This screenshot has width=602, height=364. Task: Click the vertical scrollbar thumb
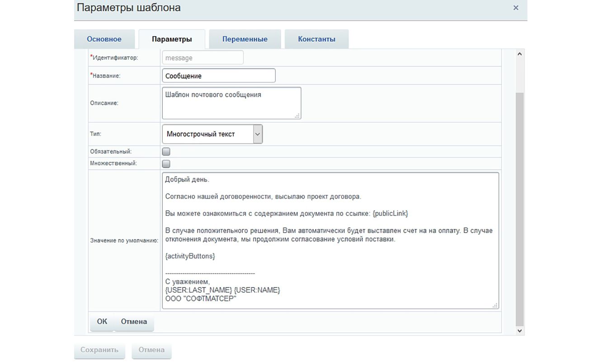(x=519, y=209)
